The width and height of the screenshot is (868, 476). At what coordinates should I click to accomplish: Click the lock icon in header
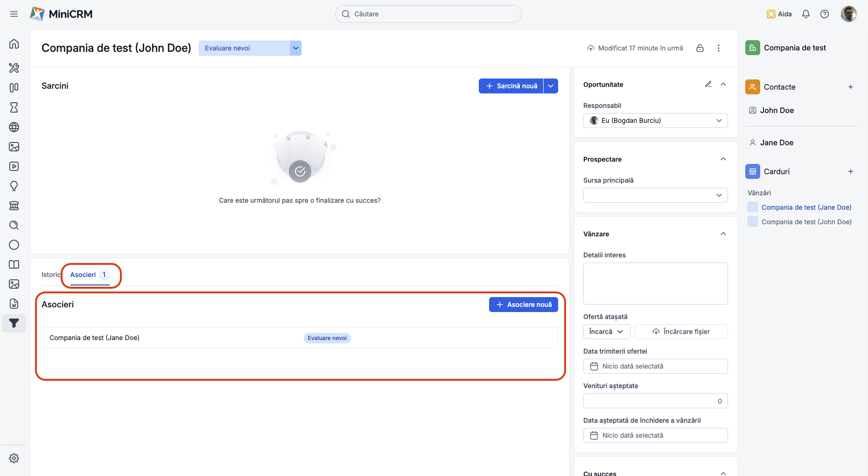coord(700,48)
